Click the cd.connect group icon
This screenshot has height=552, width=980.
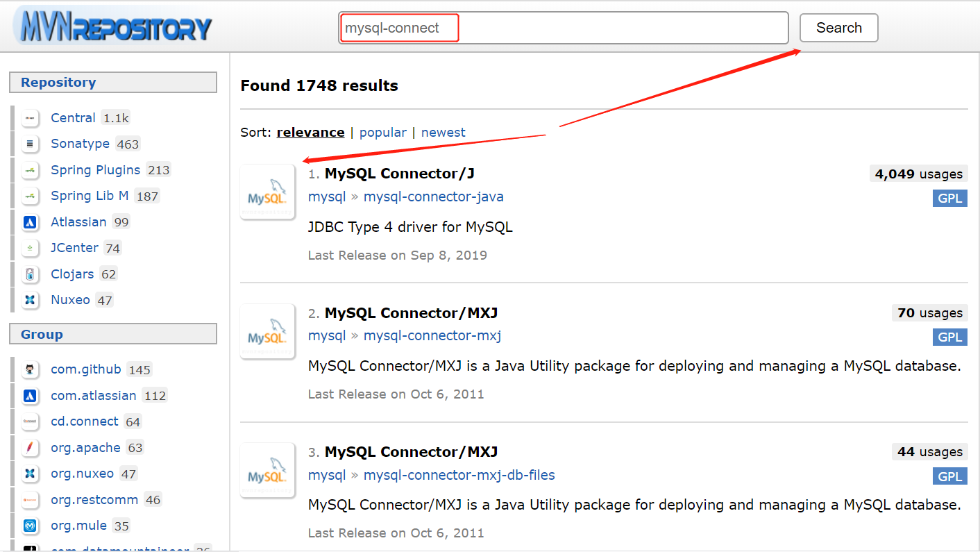click(x=30, y=421)
